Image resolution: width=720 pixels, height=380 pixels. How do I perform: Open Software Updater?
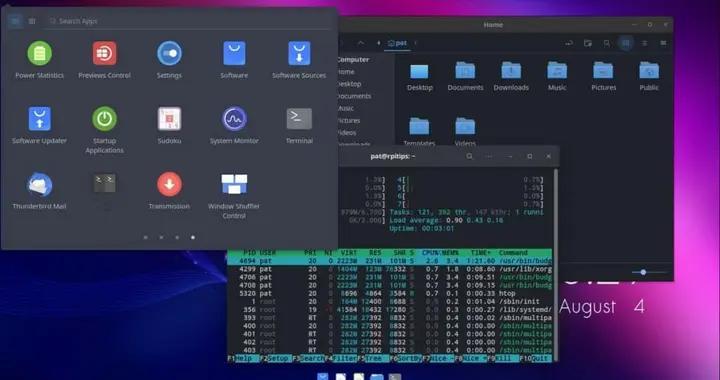point(39,125)
